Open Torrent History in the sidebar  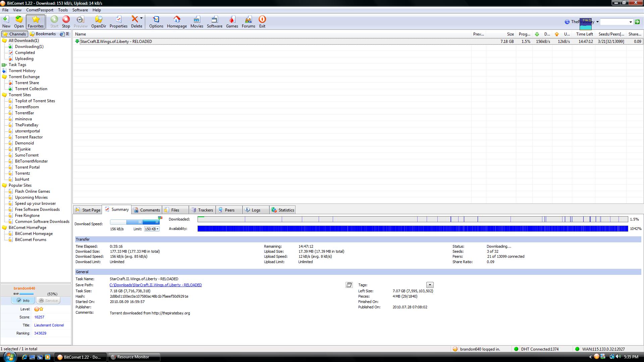[22, 71]
